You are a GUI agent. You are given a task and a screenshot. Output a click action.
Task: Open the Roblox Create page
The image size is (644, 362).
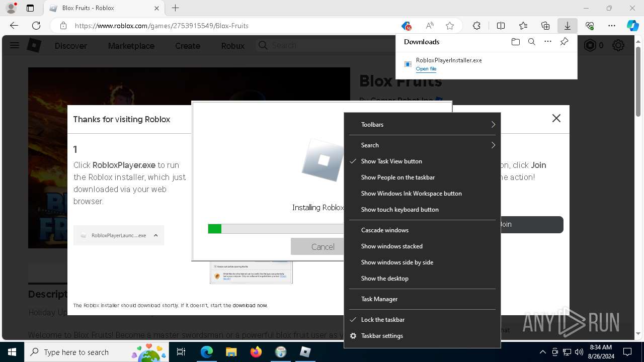pyautogui.click(x=188, y=46)
